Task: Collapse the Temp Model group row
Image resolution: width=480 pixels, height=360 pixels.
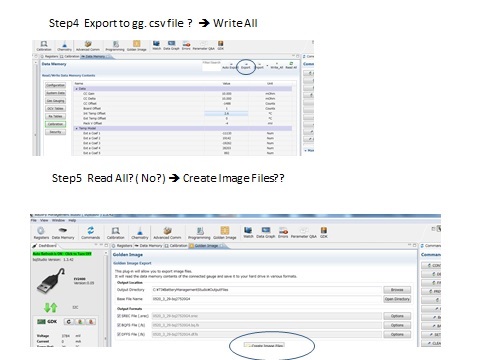Action: coord(77,128)
